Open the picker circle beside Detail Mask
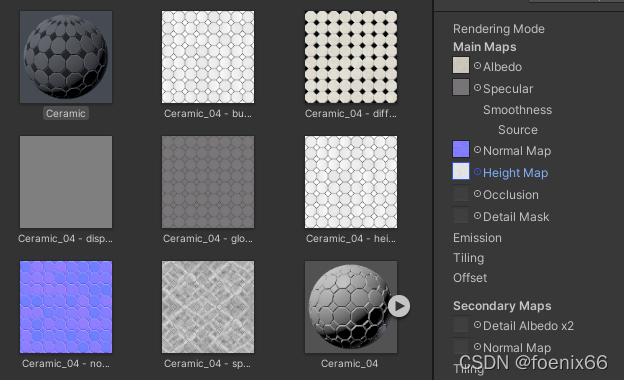The height and width of the screenshot is (380, 624). (x=478, y=216)
